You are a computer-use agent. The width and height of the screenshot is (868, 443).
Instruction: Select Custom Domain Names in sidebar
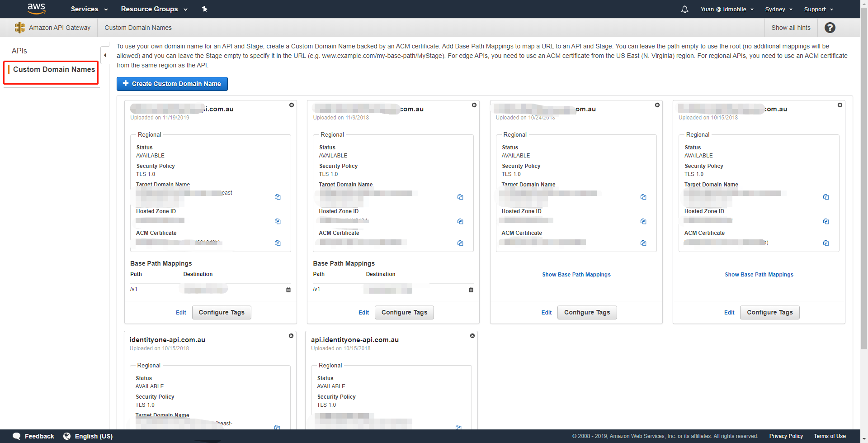point(54,69)
